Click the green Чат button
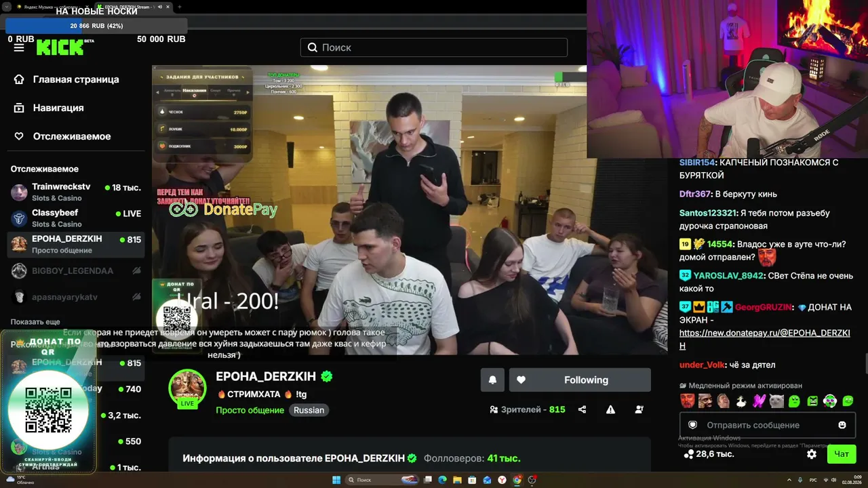This screenshot has width=868, height=488. click(842, 454)
